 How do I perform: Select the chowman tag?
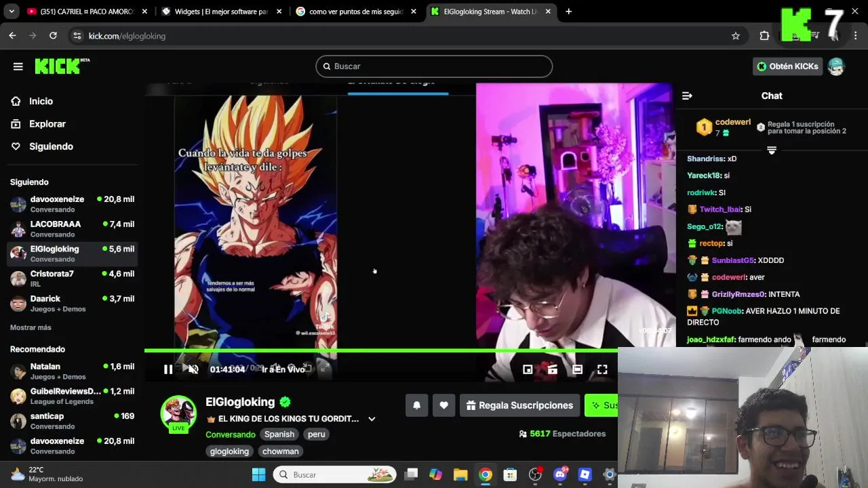(281, 451)
